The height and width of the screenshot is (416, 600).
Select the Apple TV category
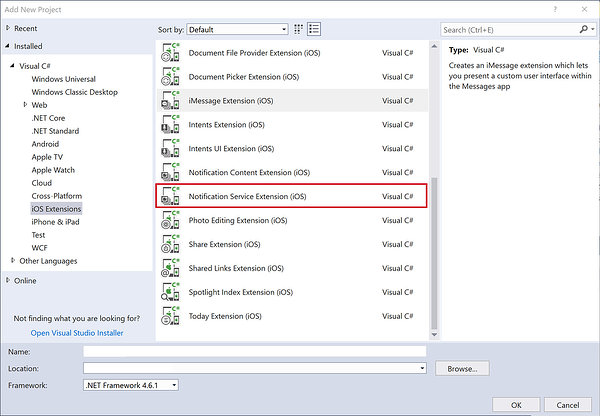click(x=47, y=157)
